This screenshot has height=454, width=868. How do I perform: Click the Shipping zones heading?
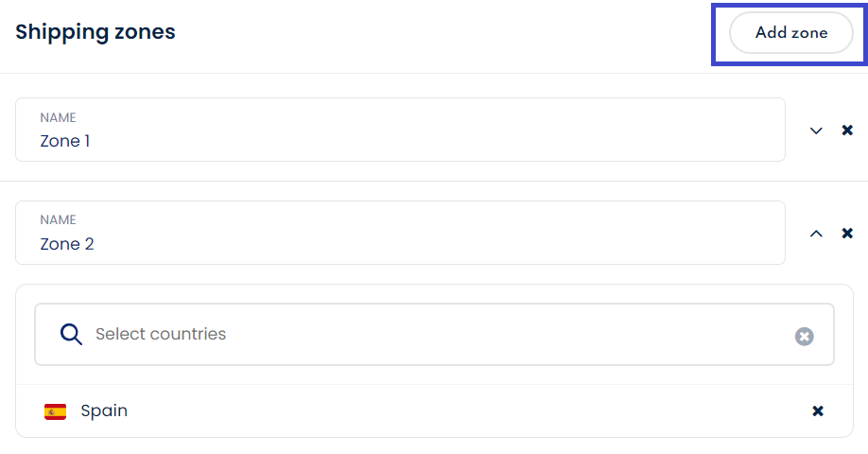click(x=95, y=31)
